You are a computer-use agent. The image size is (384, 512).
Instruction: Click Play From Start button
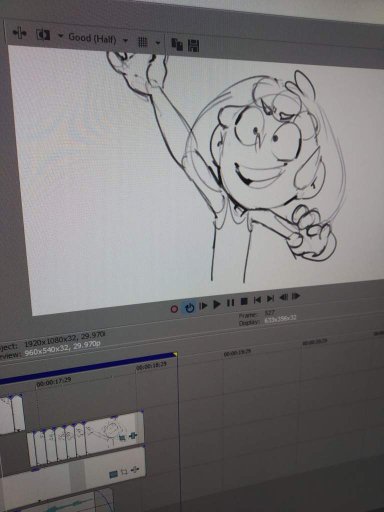(203, 305)
